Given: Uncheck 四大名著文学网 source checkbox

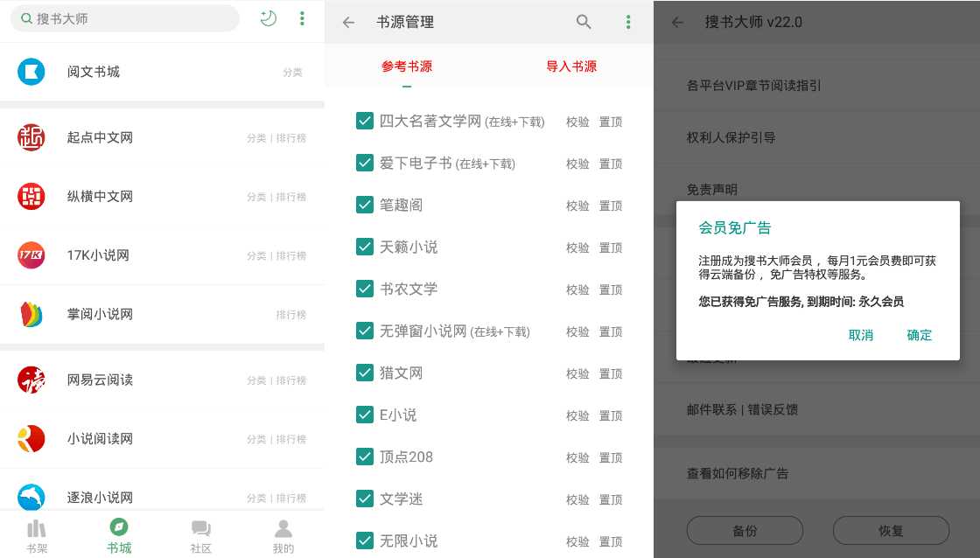Looking at the screenshot, I should 364,121.
